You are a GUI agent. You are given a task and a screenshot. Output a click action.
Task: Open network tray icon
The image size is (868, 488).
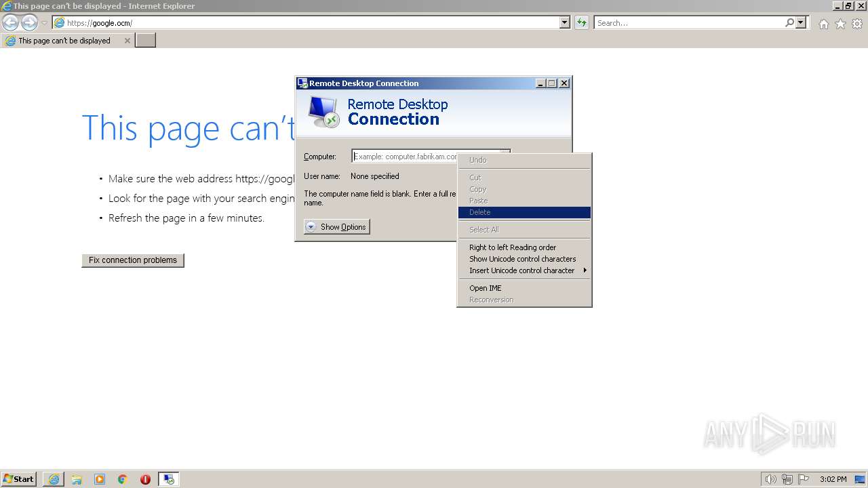pyautogui.click(x=787, y=479)
